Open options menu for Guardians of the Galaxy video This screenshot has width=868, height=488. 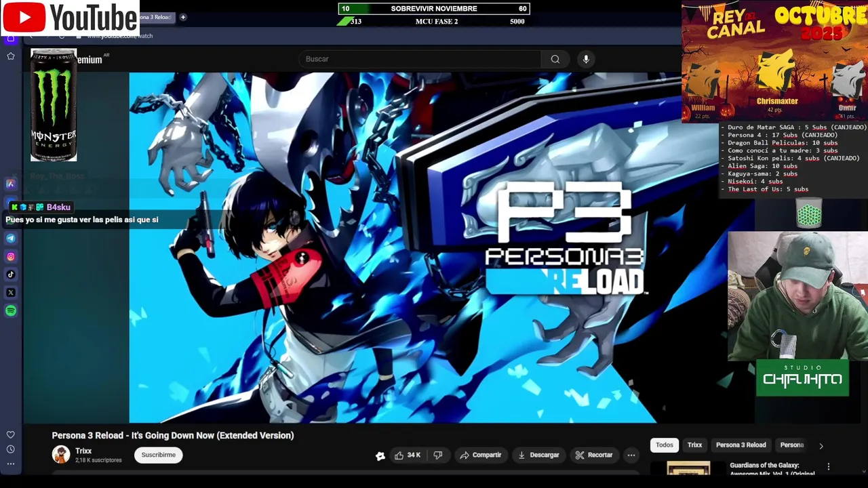(x=828, y=467)
